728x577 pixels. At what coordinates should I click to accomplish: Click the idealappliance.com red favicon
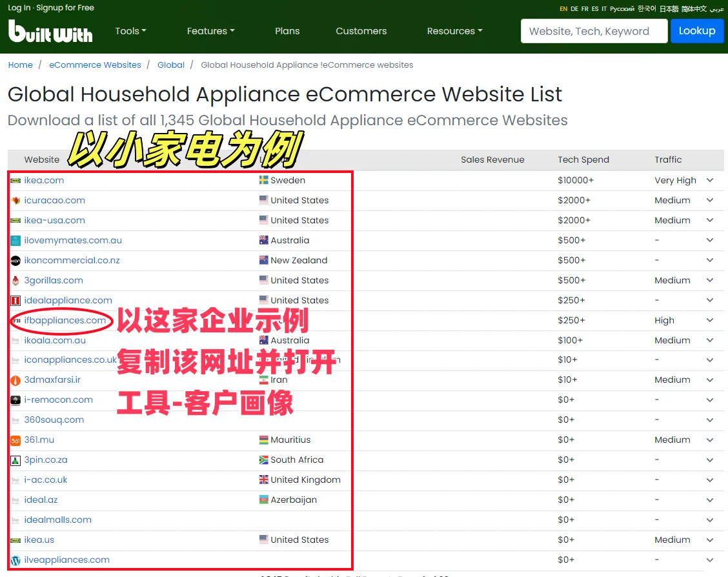pos(15,300)
